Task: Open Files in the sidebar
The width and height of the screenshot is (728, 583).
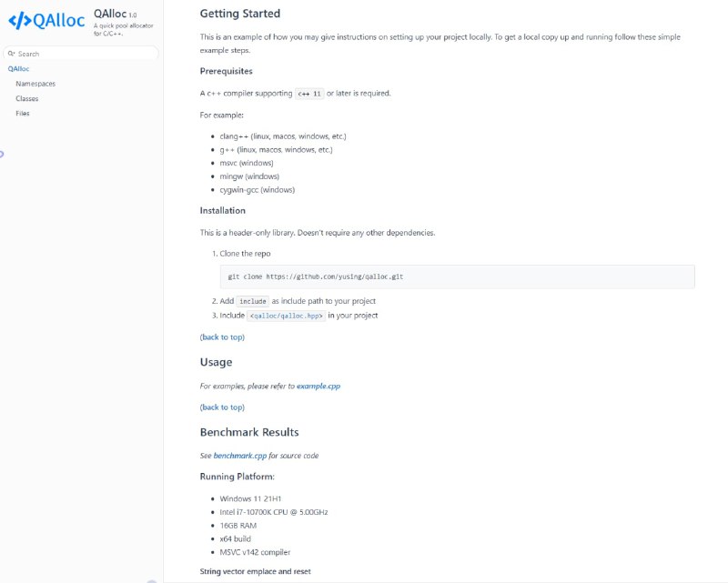Action: [22, 114]
